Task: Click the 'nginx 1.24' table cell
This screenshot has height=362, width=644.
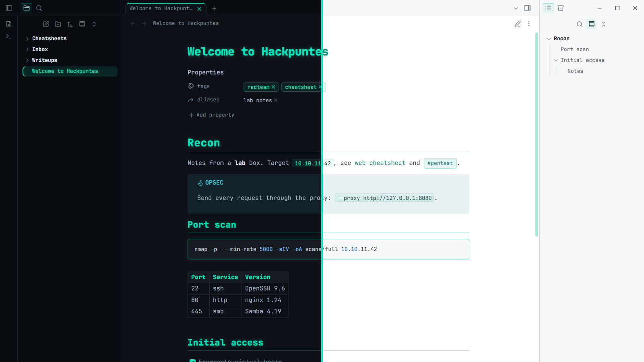Action: [x=265, y=300]
